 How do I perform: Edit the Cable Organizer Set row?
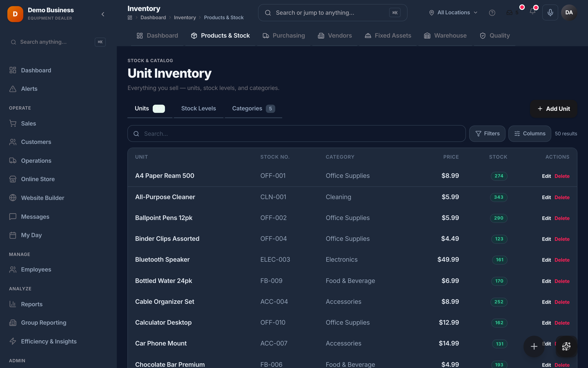click(546, 302)
